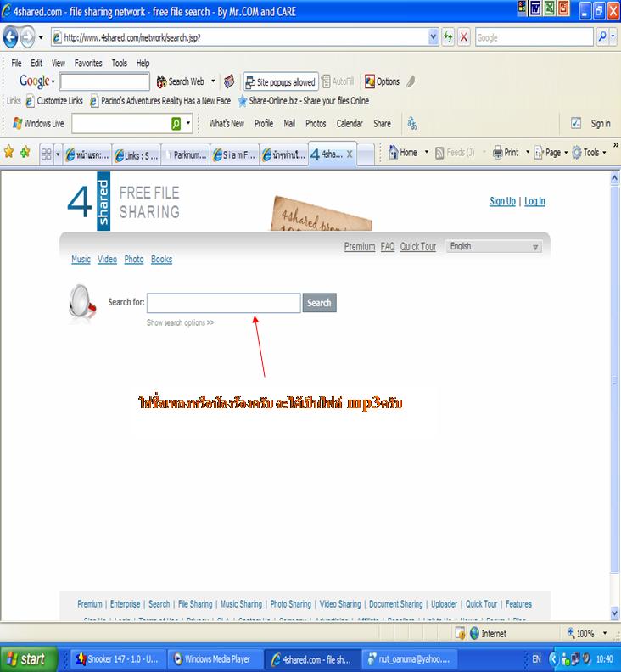Click Sign in on Windows Live toolbar

601,123
